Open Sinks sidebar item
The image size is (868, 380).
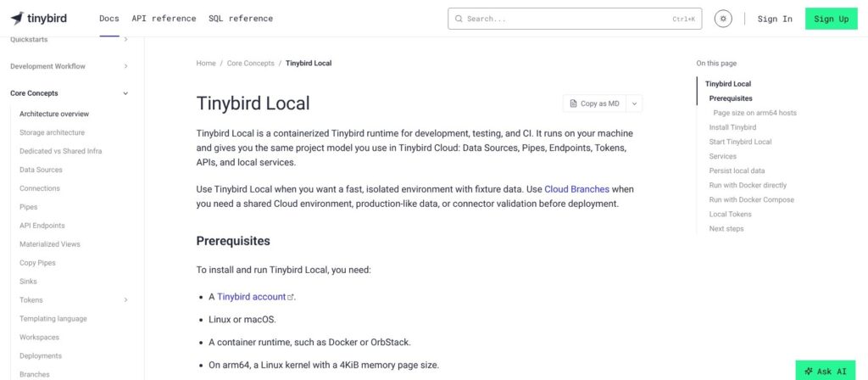pos(28,282)
